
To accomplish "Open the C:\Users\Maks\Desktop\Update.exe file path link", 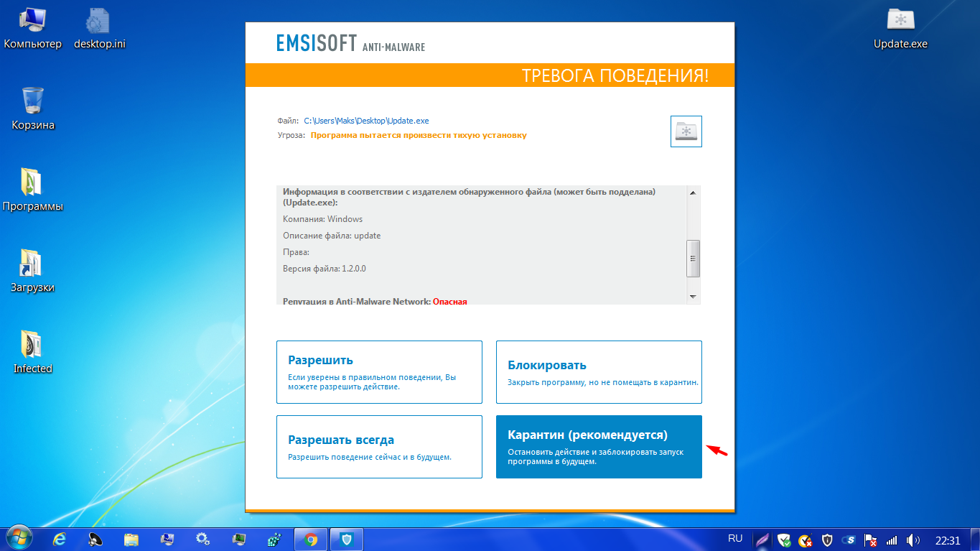I will click(x=366, y=121).
